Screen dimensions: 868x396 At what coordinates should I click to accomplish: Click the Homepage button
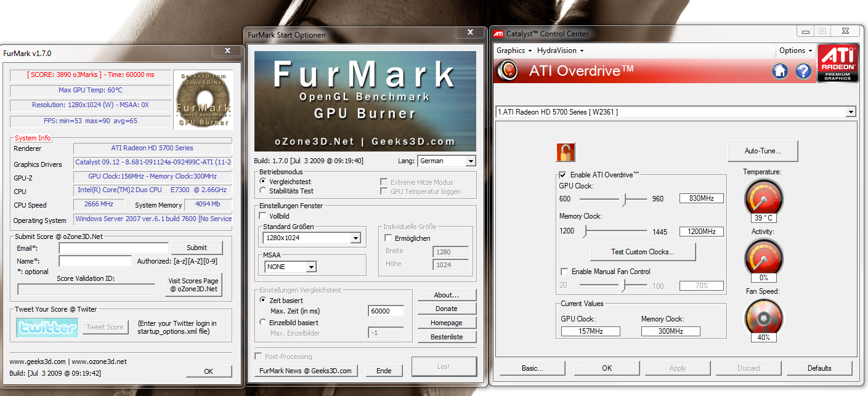coord(447,323)
